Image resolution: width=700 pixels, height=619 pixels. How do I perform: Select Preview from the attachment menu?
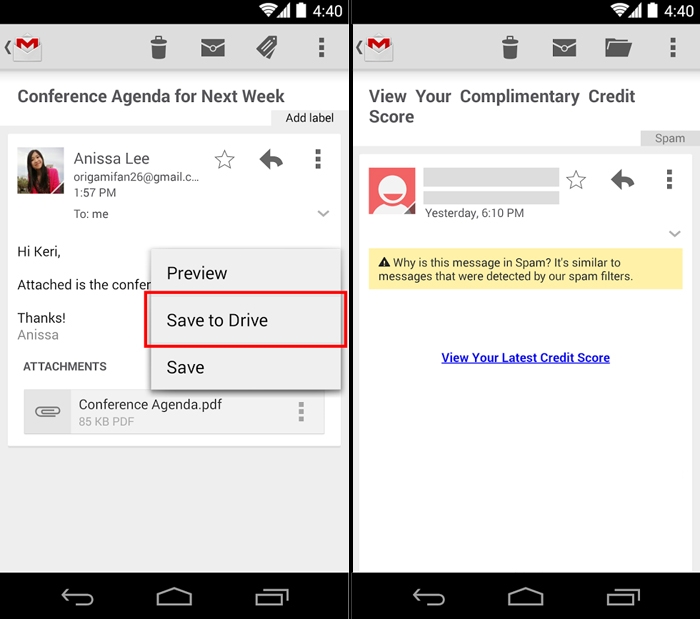[246, 273]
